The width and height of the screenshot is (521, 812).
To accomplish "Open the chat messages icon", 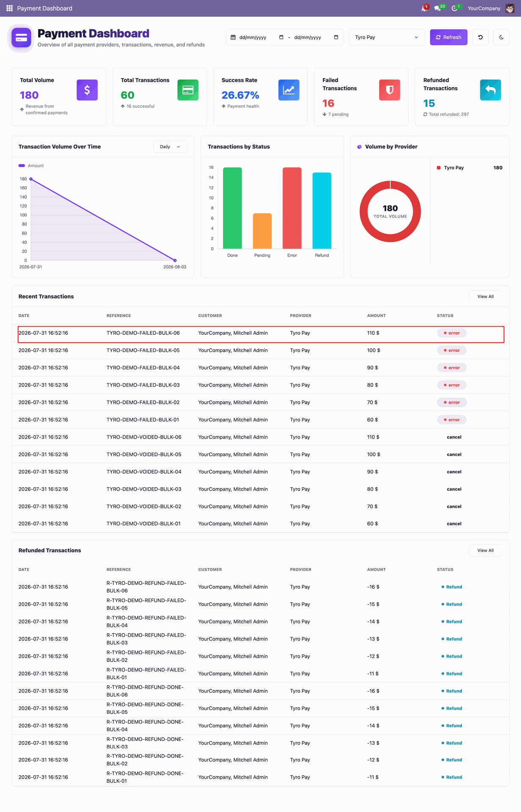I will point(438,8).
